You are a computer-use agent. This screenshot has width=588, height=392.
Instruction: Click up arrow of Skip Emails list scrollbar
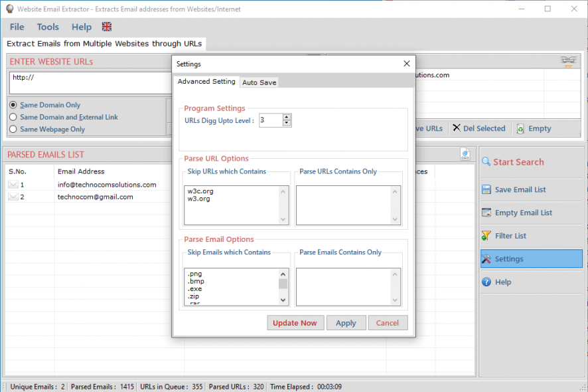(283, 274)
